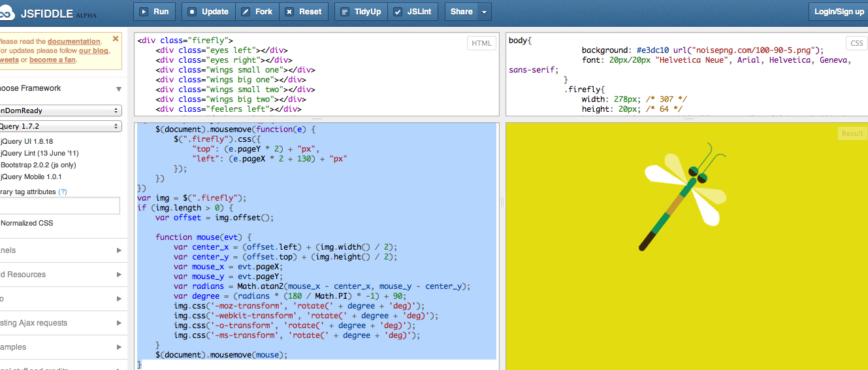Open the documentation link in the notice
The width and height of the screenshot is (868, 370).
[x=74, y=42]
